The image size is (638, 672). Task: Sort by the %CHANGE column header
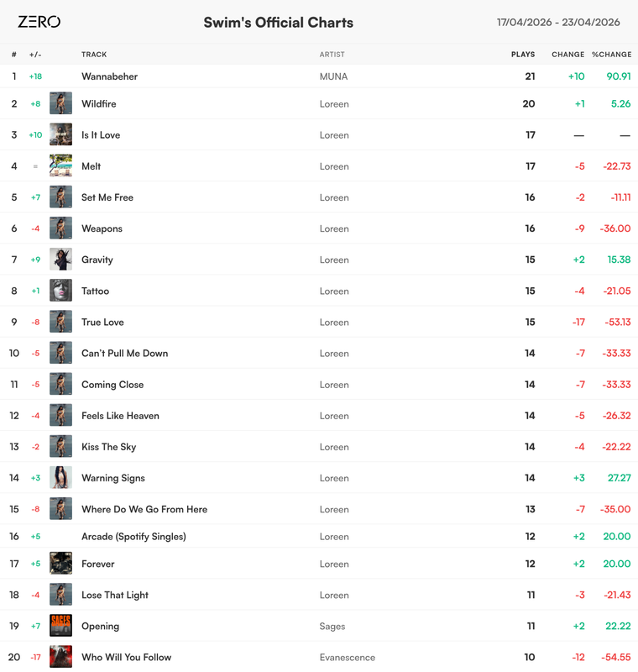click(611, 55)
